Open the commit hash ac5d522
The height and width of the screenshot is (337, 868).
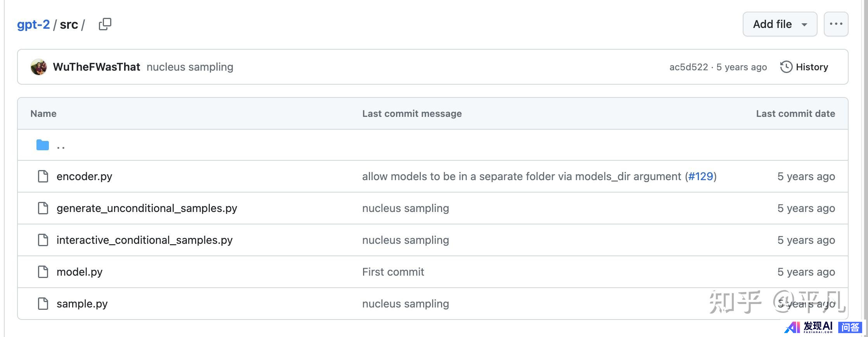point(688,67)
